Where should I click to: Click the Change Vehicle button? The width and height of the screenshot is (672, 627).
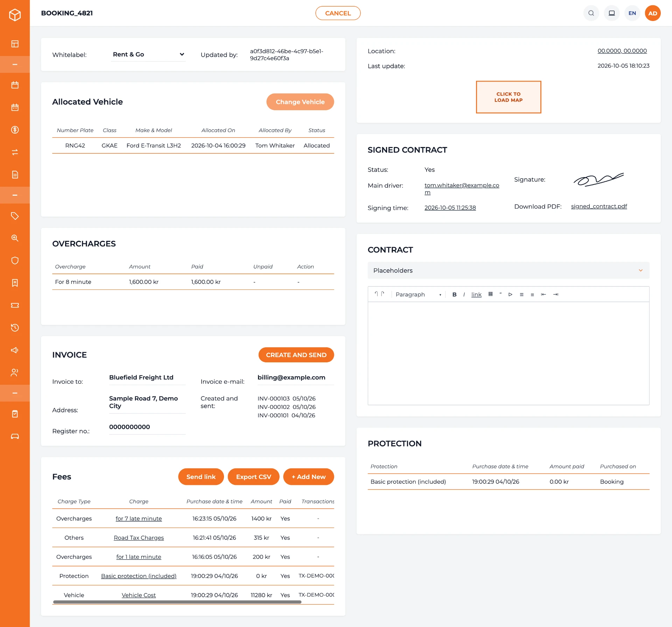pos(300,102)
